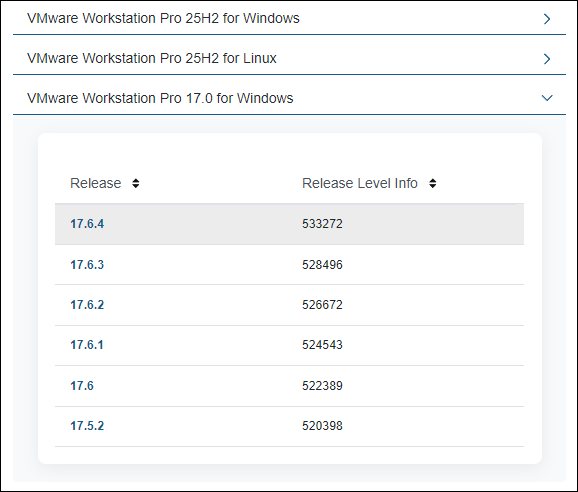
Task: Select build number 526672
Action: point(323,305)
